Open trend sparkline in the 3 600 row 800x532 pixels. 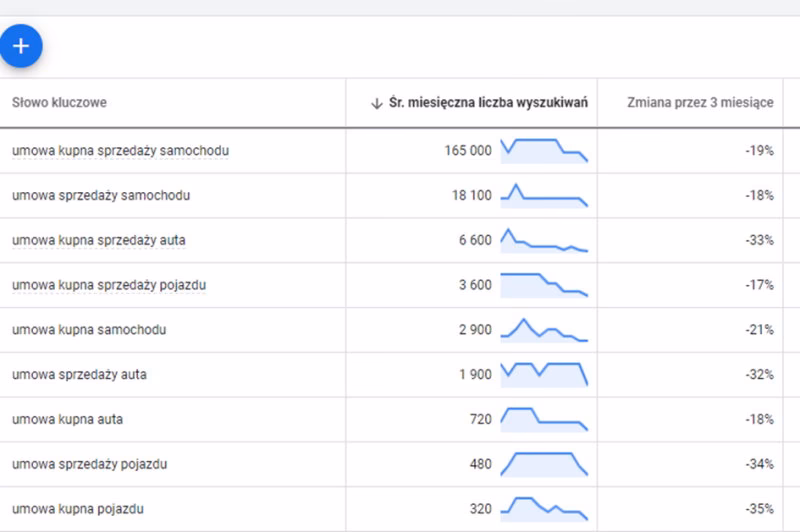tap(544, 284)
